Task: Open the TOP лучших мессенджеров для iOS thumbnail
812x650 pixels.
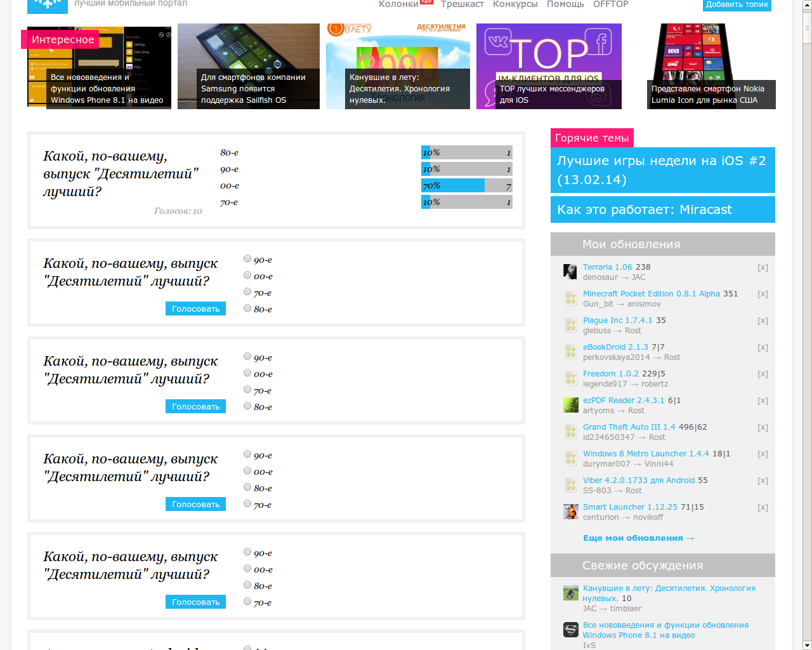Action: click(x=549, y=67)
